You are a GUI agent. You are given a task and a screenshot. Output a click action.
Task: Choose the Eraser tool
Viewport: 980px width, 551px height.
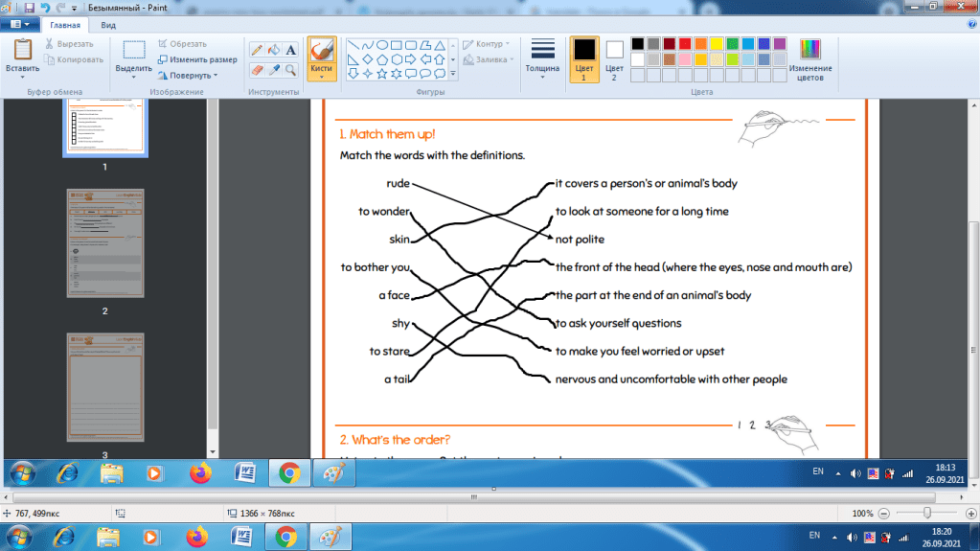257,70
